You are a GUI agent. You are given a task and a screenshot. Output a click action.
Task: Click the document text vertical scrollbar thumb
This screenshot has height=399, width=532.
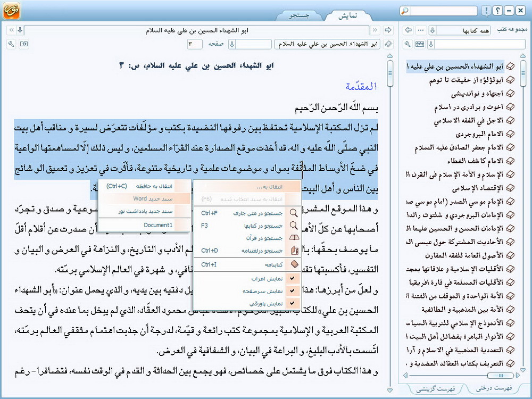point(390,73)
